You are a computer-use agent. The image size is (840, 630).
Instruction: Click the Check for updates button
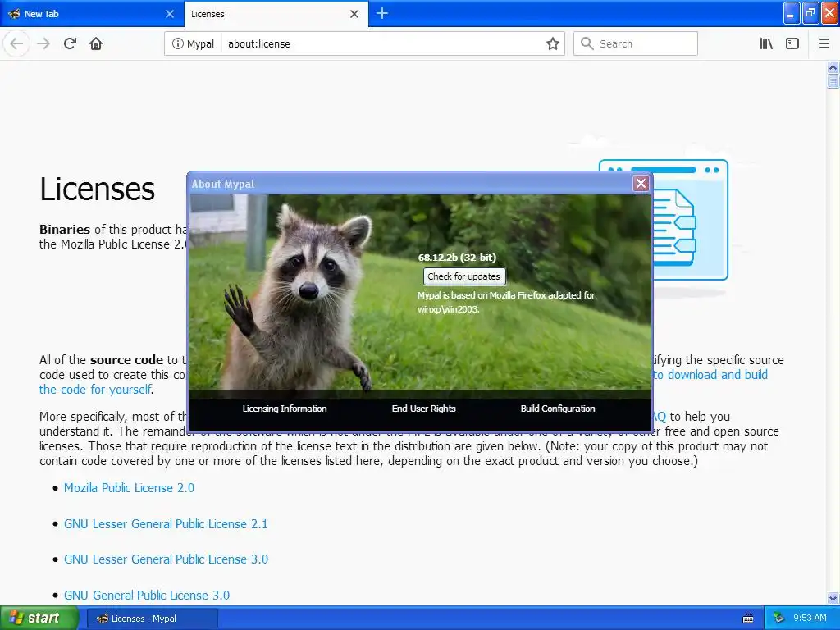(464, 276)
